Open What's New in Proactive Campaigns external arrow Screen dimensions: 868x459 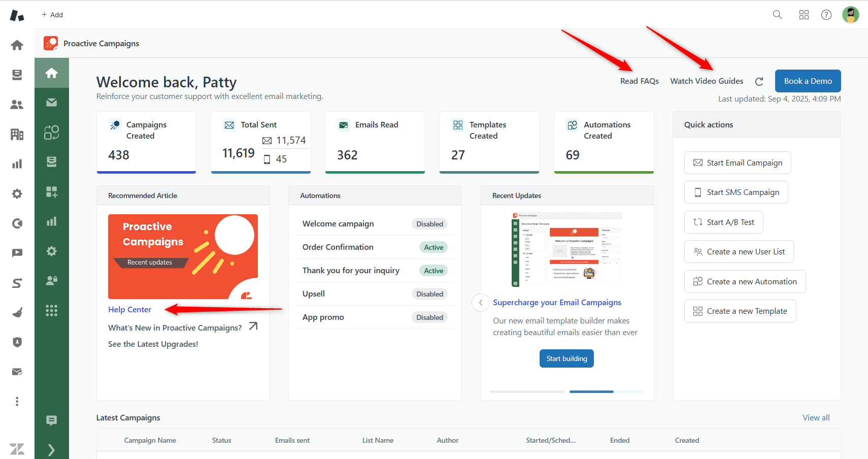pyautogui.click(x=253, y=326)
